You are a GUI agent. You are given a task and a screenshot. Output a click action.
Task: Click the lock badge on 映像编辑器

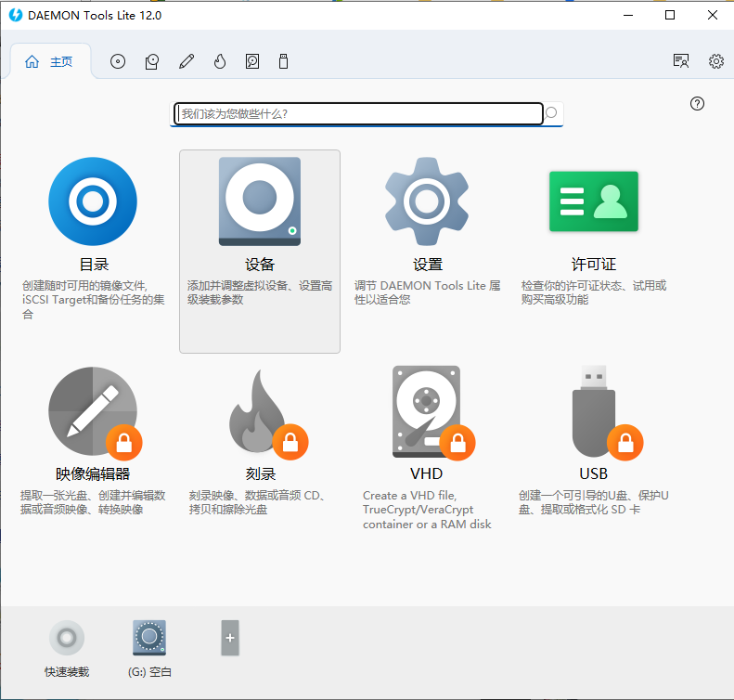124,443
